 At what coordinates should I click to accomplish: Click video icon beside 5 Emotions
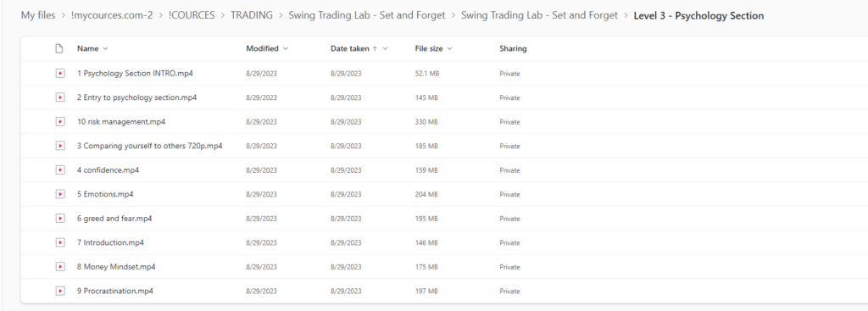click(x=60, y=194)
